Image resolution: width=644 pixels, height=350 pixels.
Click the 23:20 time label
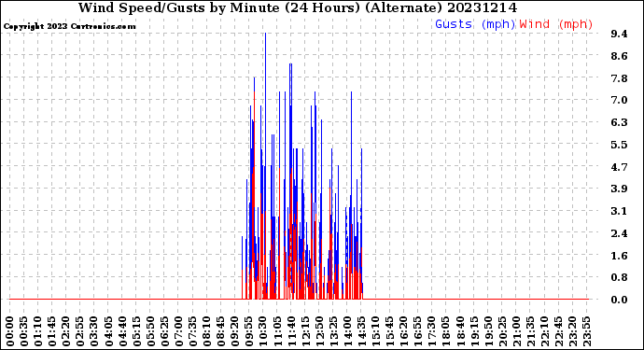coord(572,331)
